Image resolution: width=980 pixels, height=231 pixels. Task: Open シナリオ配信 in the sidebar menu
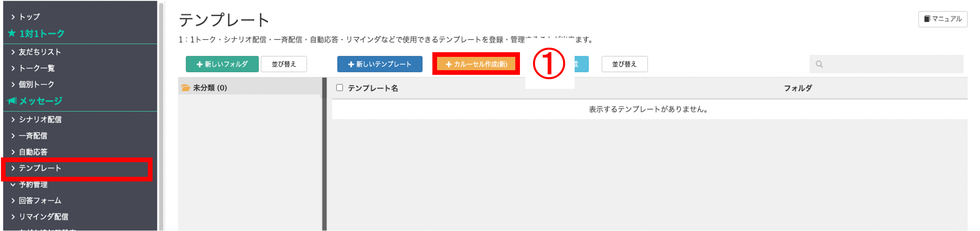(40, 120)
